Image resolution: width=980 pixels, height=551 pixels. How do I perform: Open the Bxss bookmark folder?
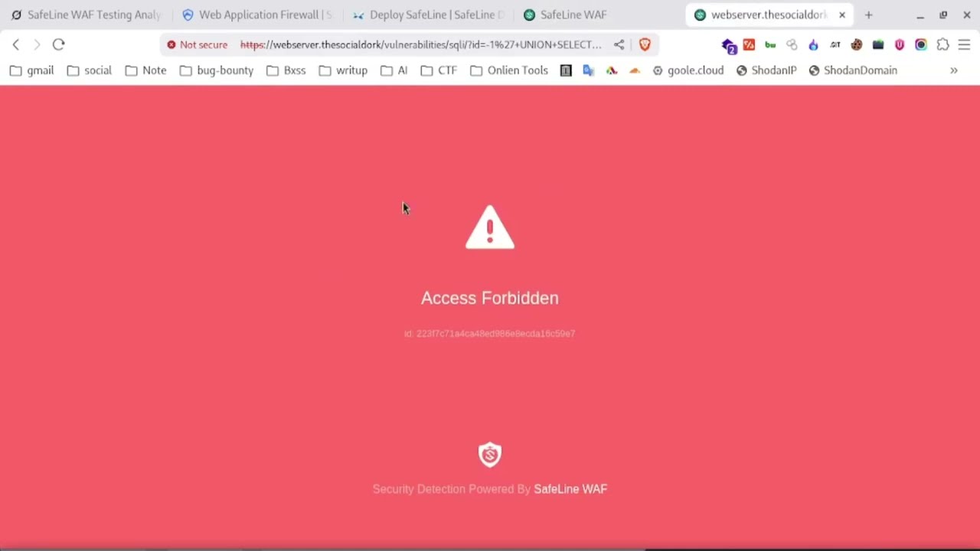[286, 70]
